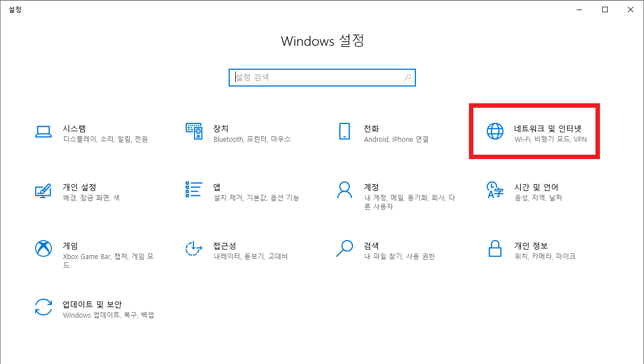
Task: Click the search magnifier in 설정 검색 box
Action: click(408, 78)
